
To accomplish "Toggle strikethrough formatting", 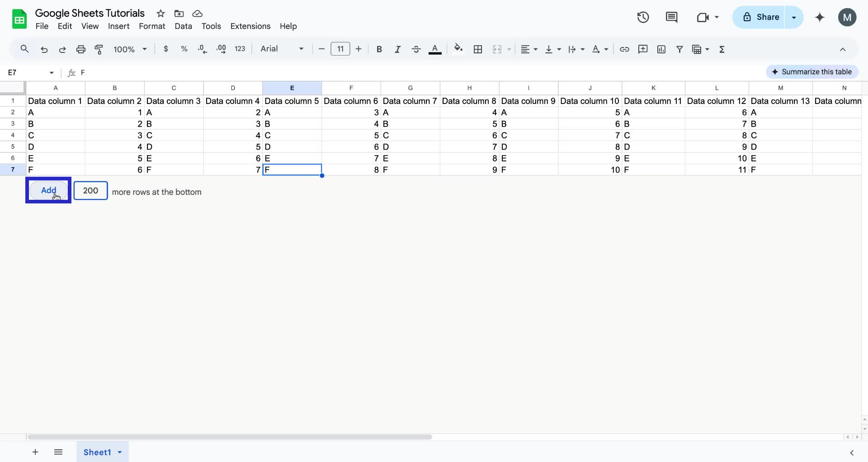I will (416, 49).
